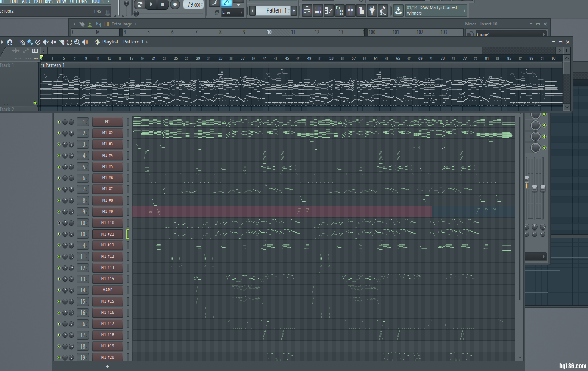Select the Zoom tool in Playlist toolbar
This screenshot has height=371, width=588.
(x=77, y=42)
